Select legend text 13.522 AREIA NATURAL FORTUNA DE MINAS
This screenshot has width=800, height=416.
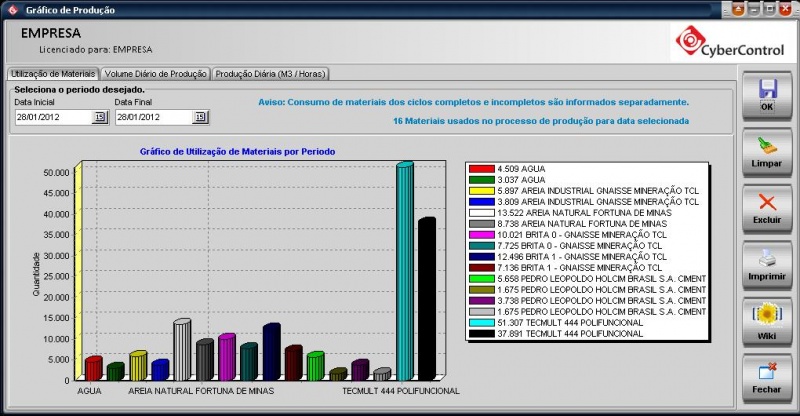584,213
